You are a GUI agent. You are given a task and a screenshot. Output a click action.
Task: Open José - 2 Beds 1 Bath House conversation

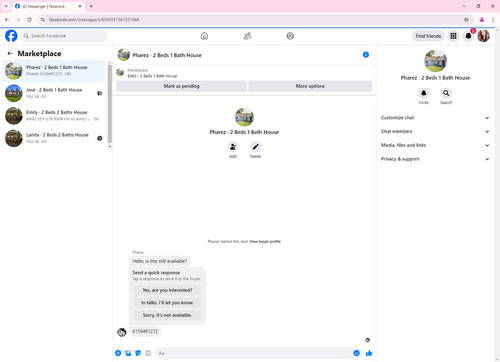pos(54,93)
